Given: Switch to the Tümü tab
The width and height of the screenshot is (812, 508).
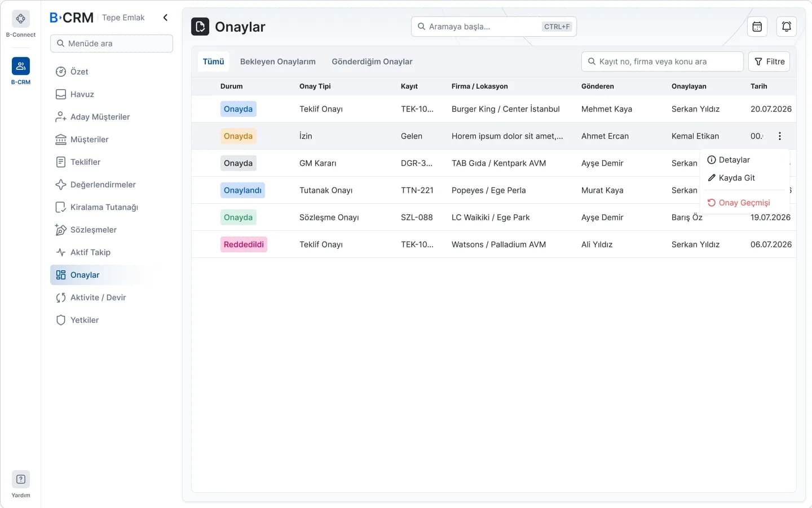Looking at the screenshot, I should pyautogui.click(x=214, y=62).
